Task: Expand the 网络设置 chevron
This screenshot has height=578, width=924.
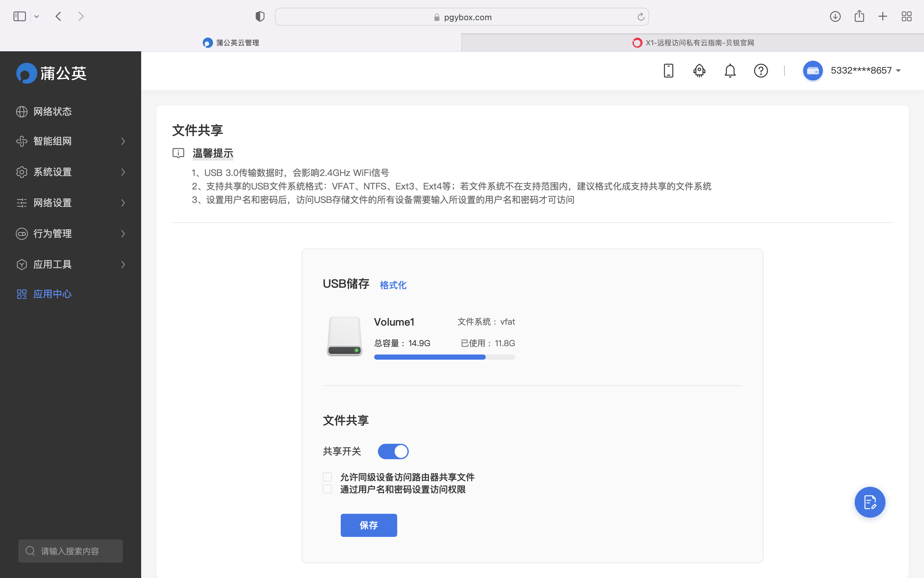Action: 123,203
